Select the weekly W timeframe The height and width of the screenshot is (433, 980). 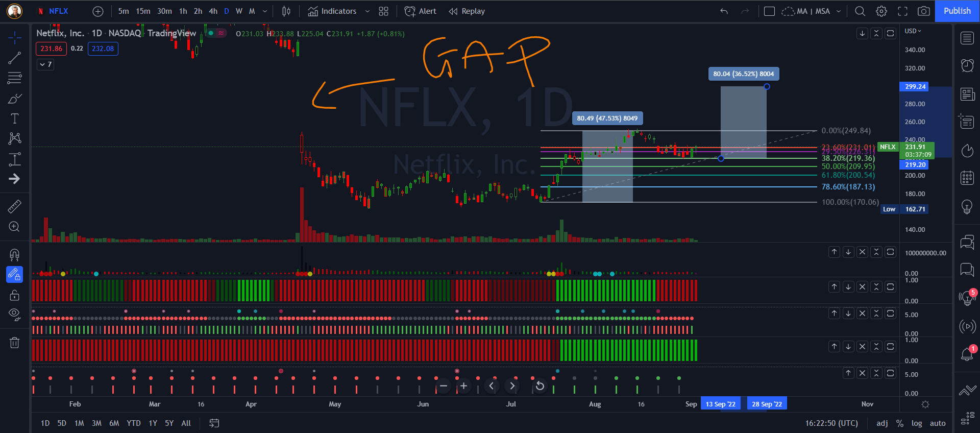(x=239, y=11)
